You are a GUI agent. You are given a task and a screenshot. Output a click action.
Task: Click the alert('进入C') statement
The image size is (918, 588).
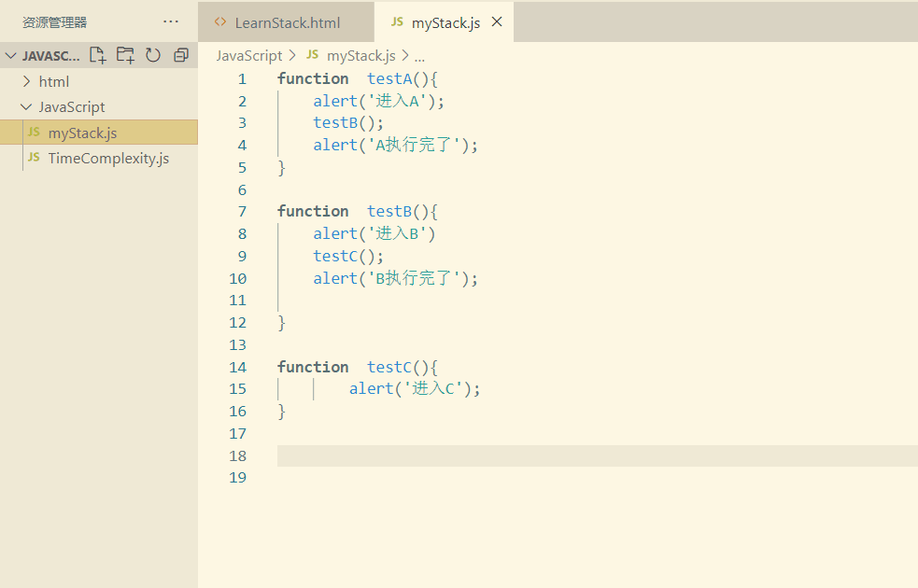click(415, 388)
